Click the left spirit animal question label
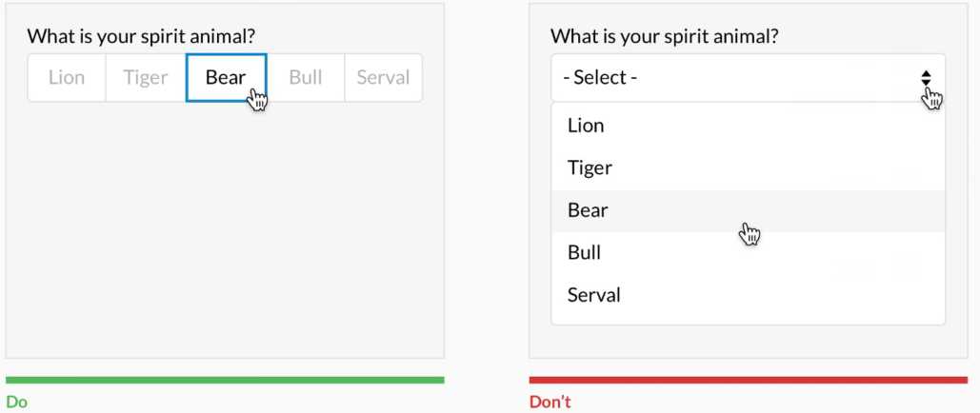Screen dimensions: 980x413 pyautogui.click(x=141, y=36)
